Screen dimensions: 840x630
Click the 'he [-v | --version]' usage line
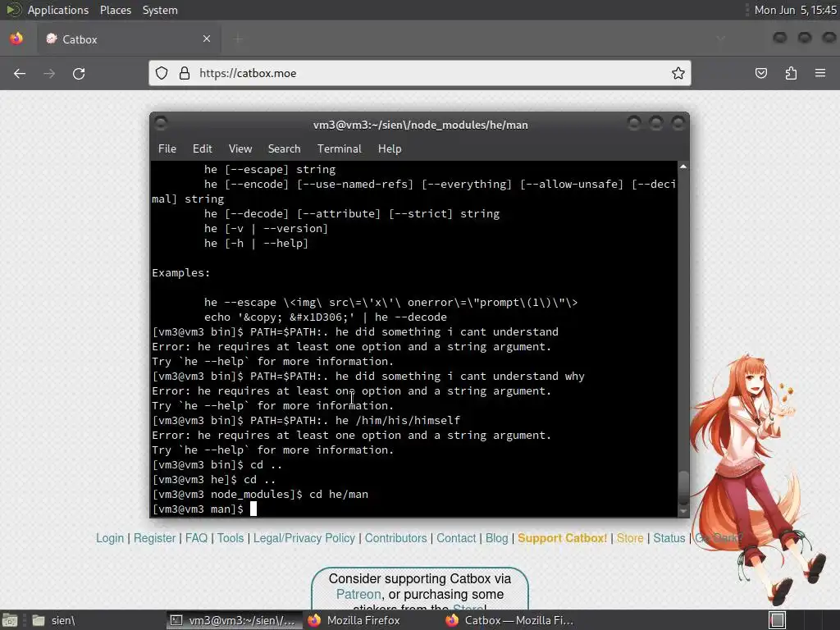[x=266, y=229]
